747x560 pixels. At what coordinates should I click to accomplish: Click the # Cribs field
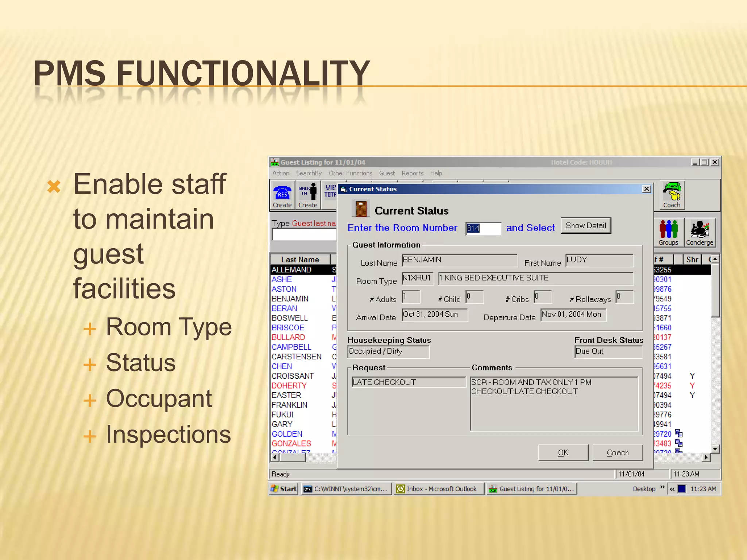point(543,296)
